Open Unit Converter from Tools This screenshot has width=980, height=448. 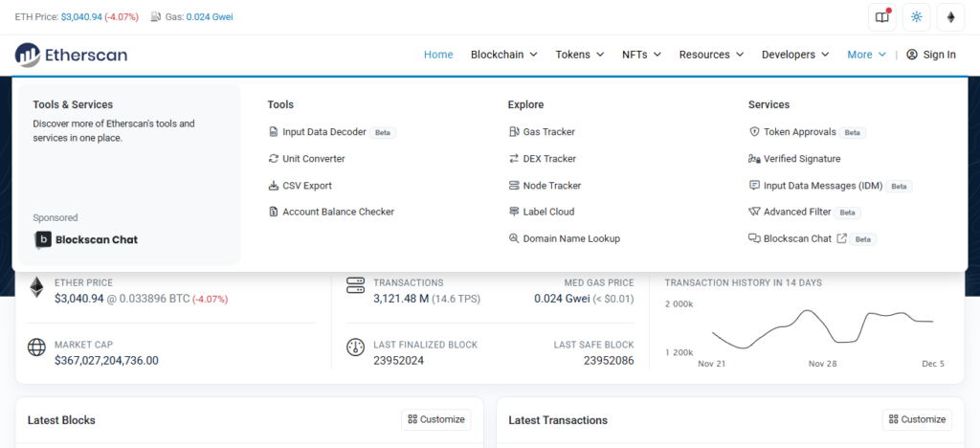pyautogui.click(x=314, y=159)
